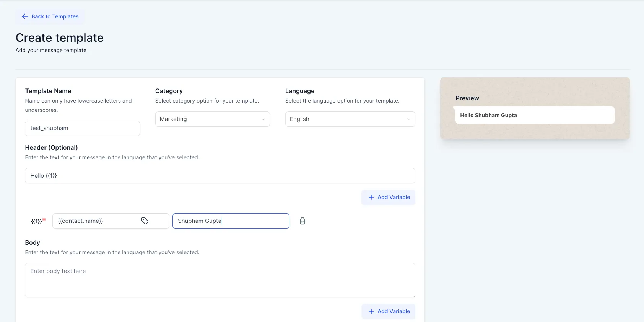Click plus icon on header Add Variable

371,197
